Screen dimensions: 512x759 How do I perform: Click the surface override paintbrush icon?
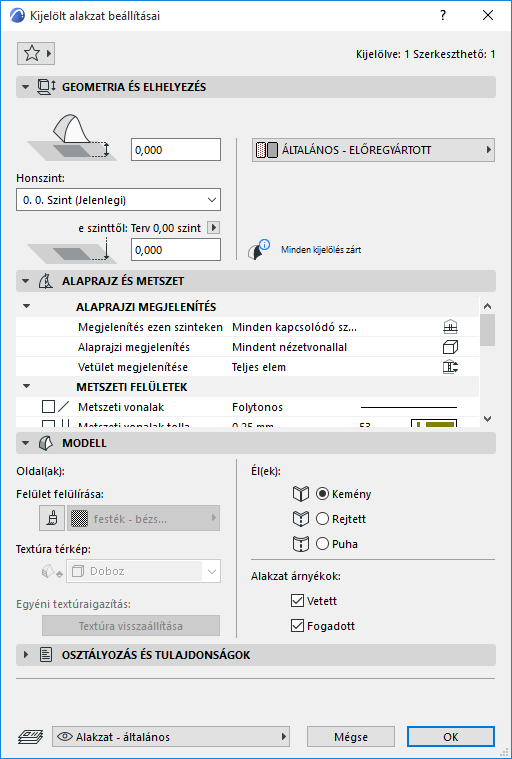click(52, 518)
